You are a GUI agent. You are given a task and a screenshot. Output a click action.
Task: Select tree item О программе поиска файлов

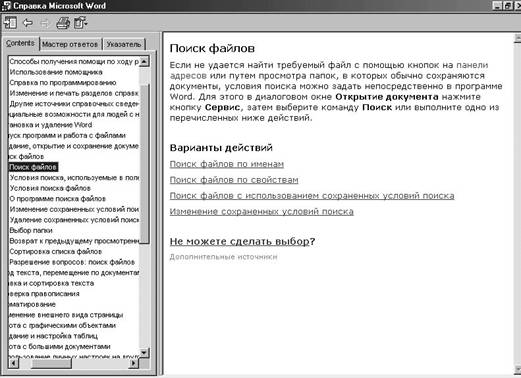pos(57,199)
